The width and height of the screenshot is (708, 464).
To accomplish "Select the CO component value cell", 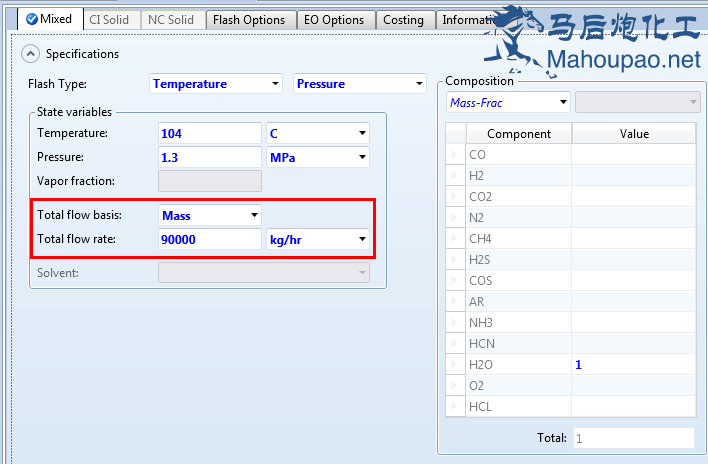I will [634, 155].
